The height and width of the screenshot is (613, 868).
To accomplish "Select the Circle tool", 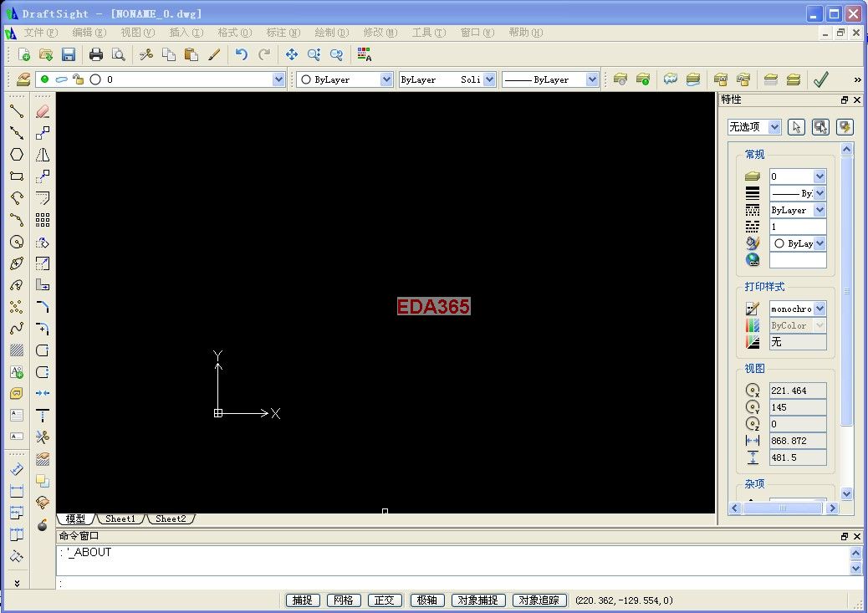I will [x=17, y=242].
